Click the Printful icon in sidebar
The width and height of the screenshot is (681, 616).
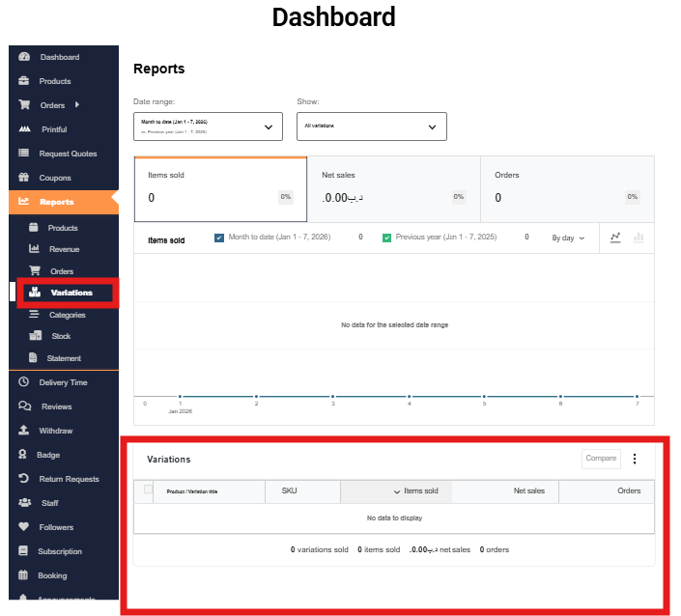pos(24,129)
